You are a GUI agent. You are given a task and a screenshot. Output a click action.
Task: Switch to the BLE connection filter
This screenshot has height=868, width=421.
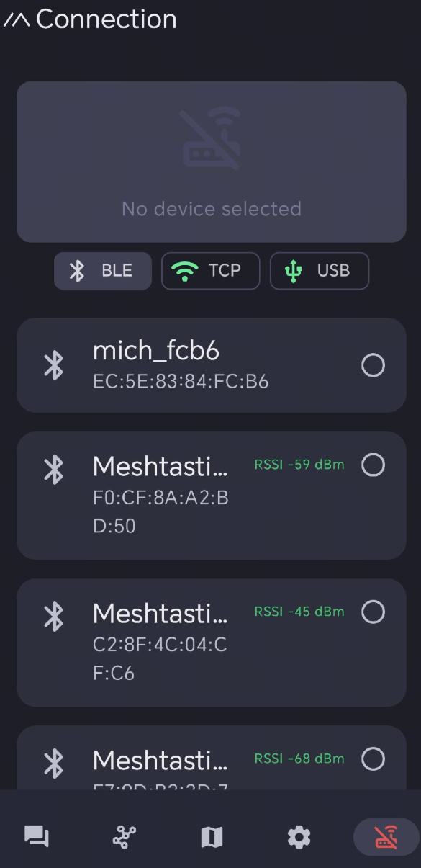103,271
